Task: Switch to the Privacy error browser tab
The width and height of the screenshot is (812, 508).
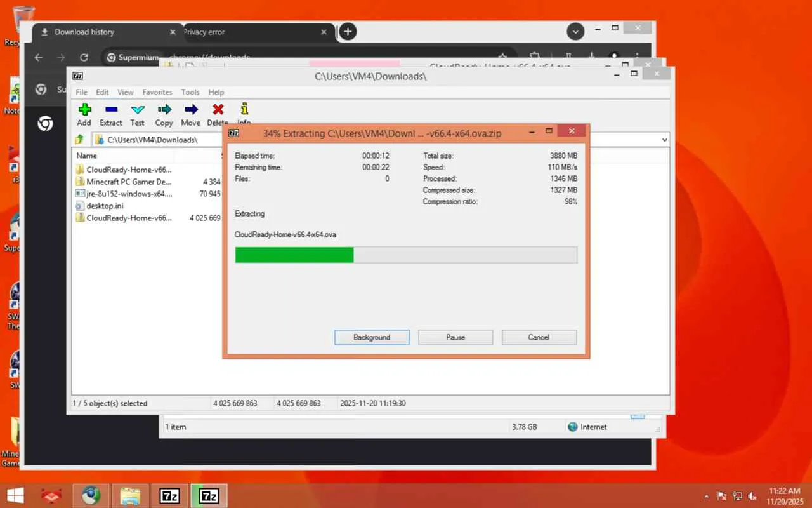Action: click(x=257, y=32)
